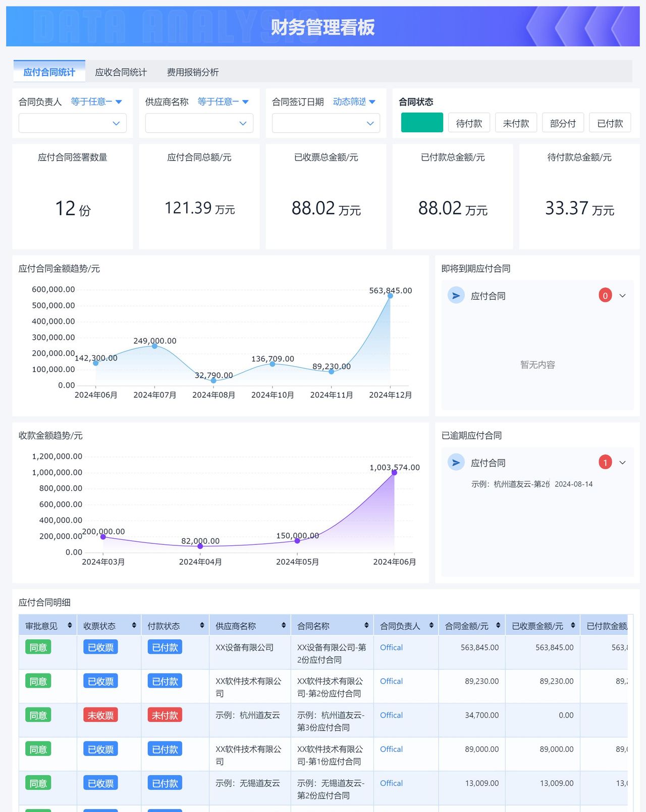
Task: Click the 136,709.00 data point on 2024年10月
Action: (273, 364)
